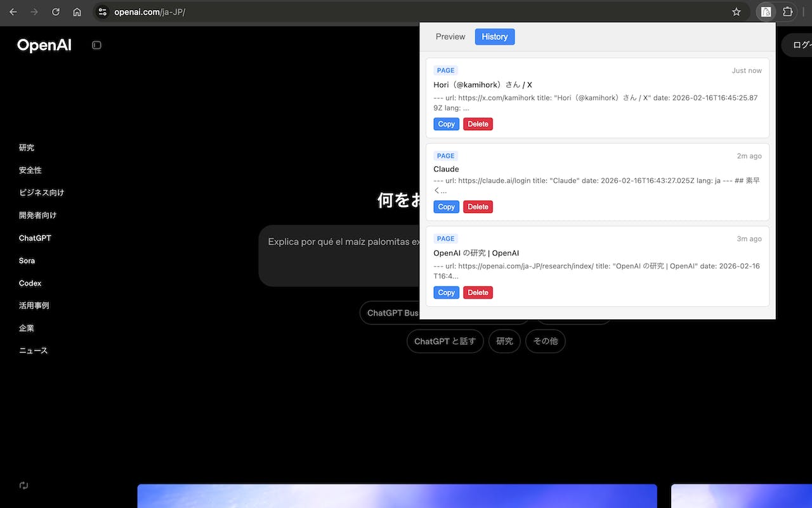Screen dimensions: 812x508
Task: Reload the current page
Action: [x=56, y=11]
